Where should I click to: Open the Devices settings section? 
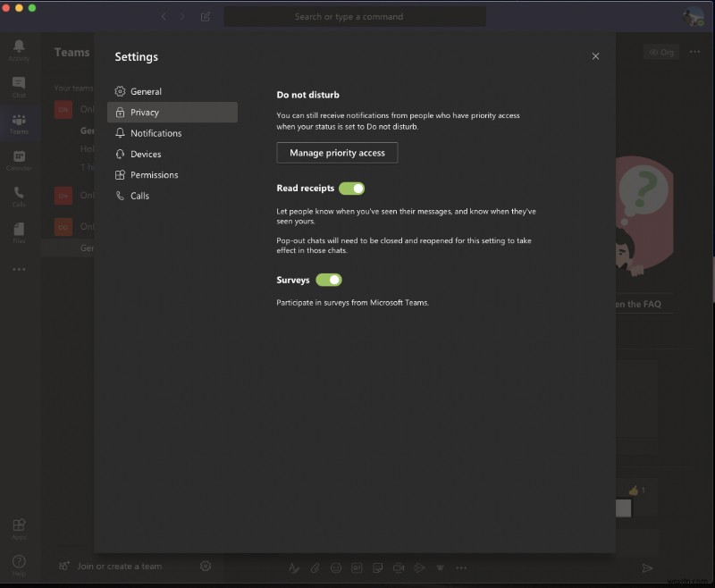tap(172, 154)
